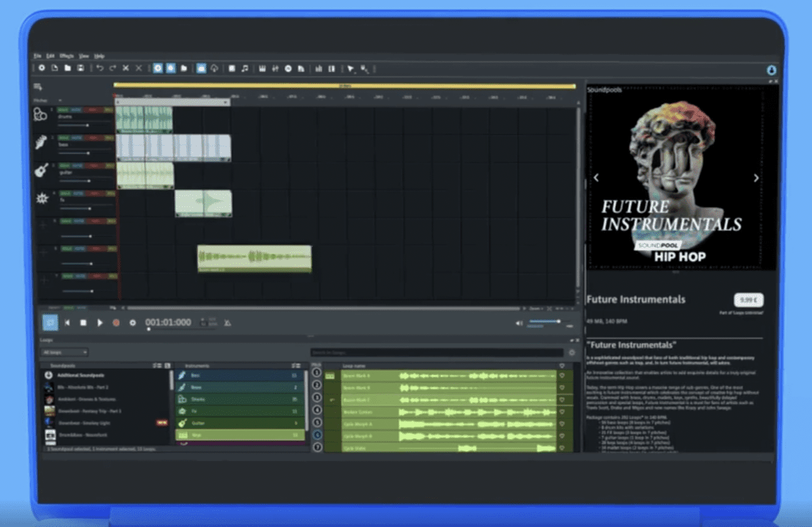Redo the last undone action

(x=113, y=69)
